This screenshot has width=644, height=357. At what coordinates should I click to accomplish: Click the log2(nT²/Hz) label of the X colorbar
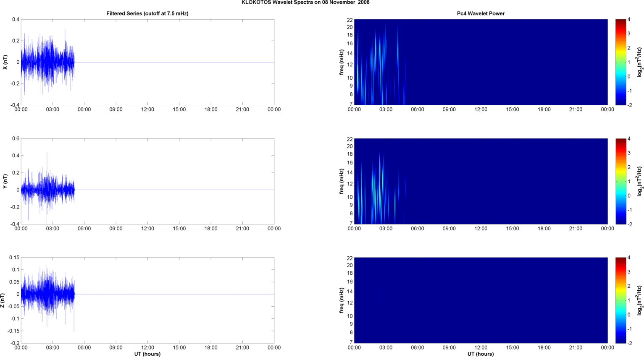pyautogui.click(x=640, y=62)
